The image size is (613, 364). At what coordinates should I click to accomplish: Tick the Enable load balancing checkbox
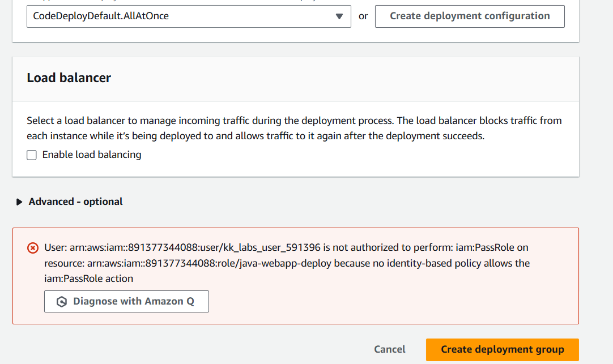[x=32, y=155]
